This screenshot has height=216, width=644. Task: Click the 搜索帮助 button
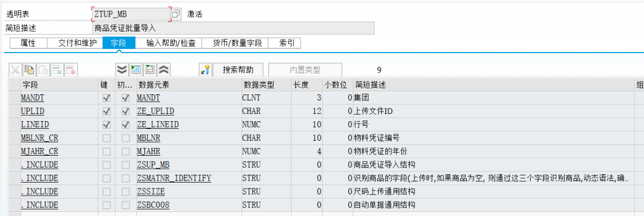(238, 70)
